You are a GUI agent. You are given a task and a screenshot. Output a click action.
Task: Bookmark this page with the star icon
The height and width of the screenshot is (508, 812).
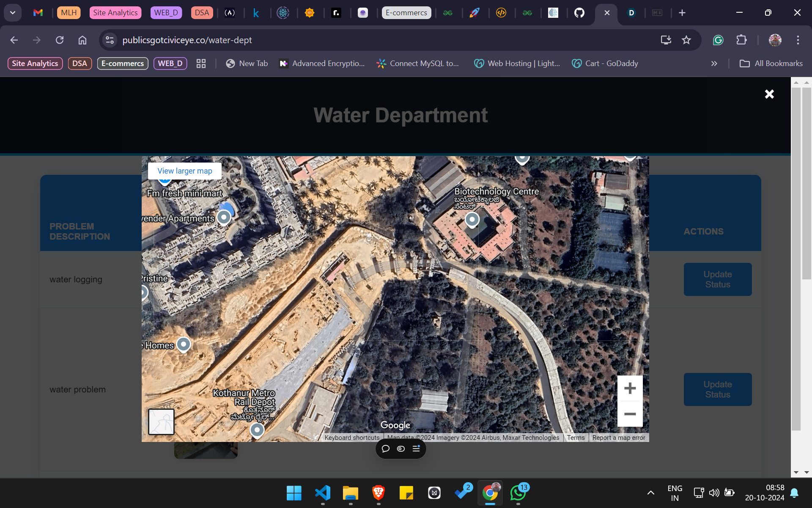click(x=686, y=40)
